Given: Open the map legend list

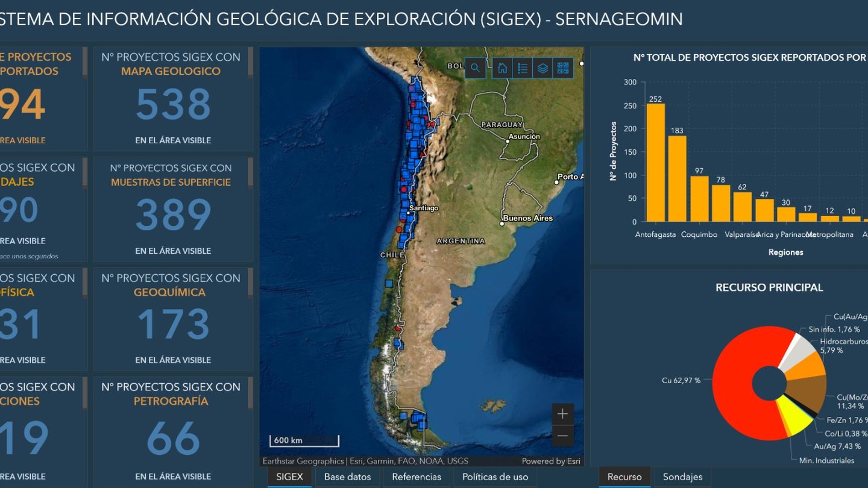Looking at the screenshot, I should point(523,68).
